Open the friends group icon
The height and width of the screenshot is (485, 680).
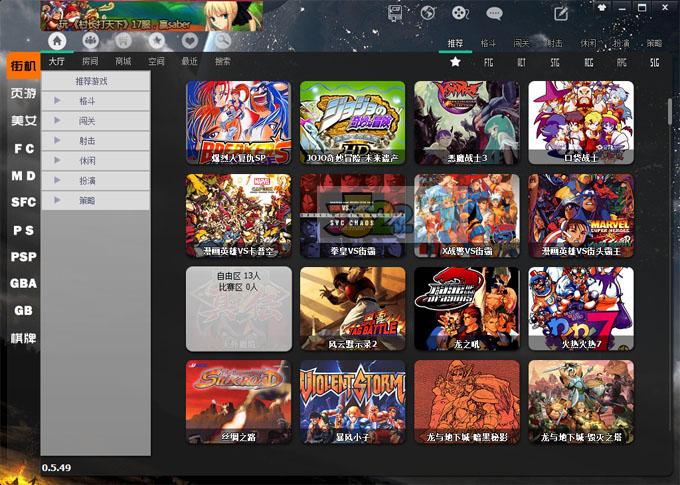(x=91, y=41)
